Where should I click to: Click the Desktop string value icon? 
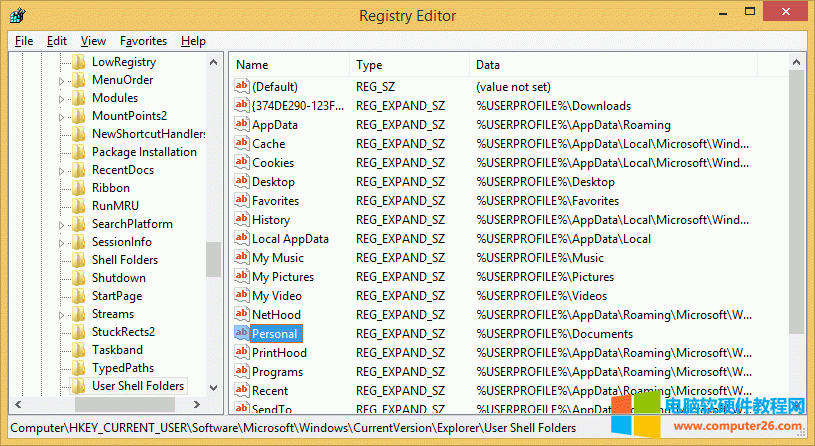coord(241,182)
